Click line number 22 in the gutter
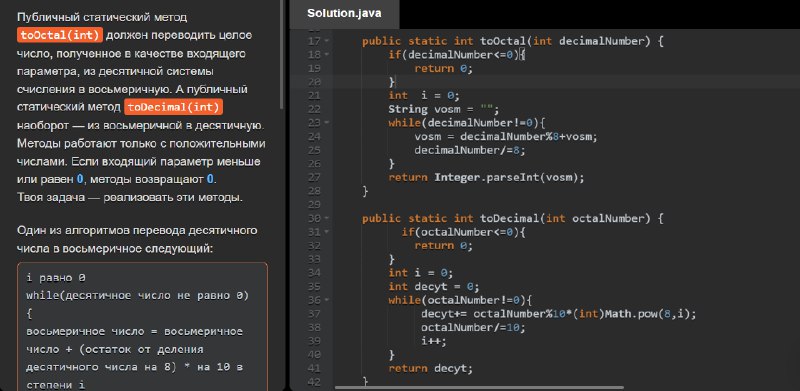Viewport: 800px width, 391px height. pos(315,109)
